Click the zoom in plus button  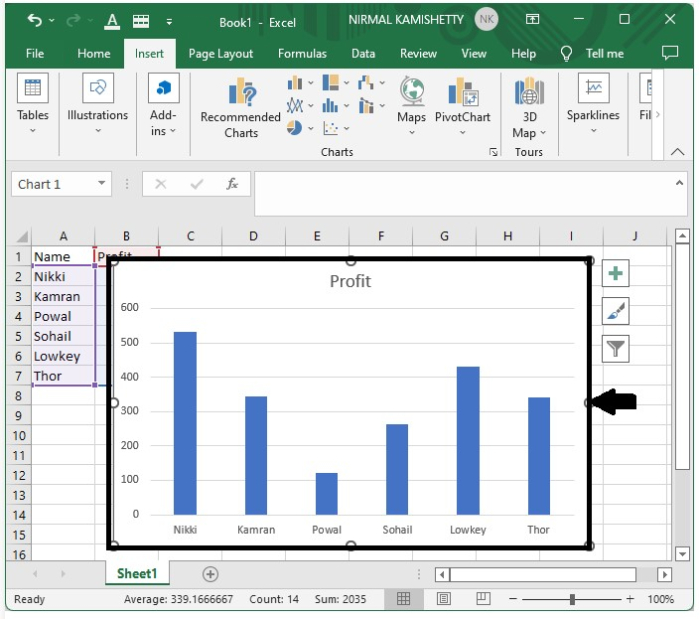tap(630, 599)
